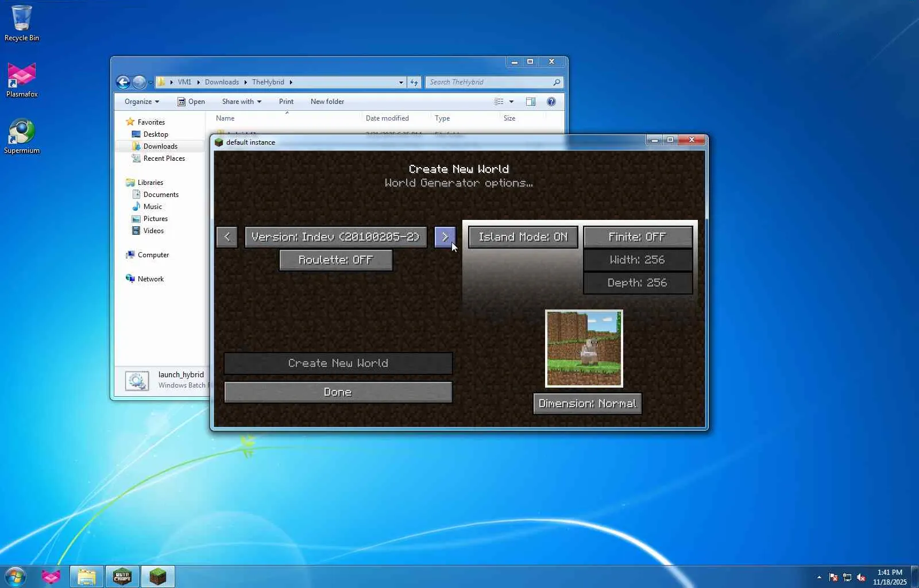Open the Organize menu

pyautogui.click(x=141, y=102)
